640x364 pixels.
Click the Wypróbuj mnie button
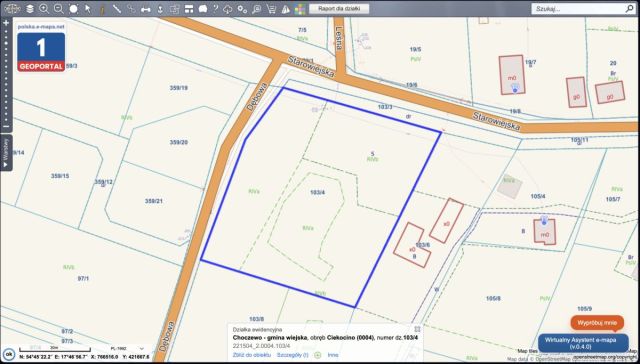(x=597, y=322)
